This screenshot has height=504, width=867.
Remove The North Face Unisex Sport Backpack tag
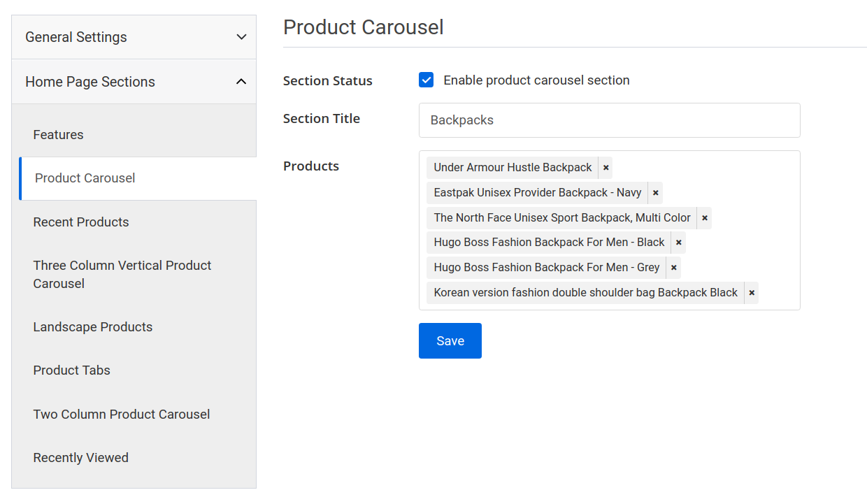(704, 217)
